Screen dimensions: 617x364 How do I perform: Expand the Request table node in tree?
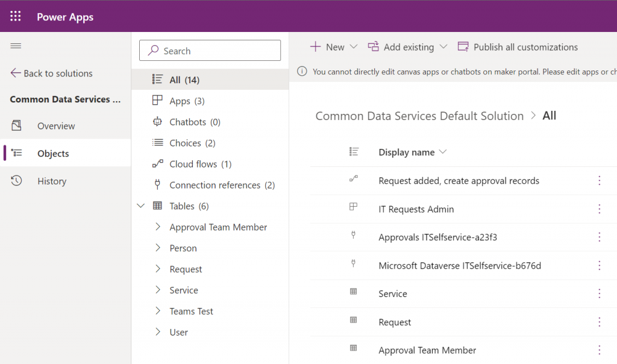[x=158, y=269]
